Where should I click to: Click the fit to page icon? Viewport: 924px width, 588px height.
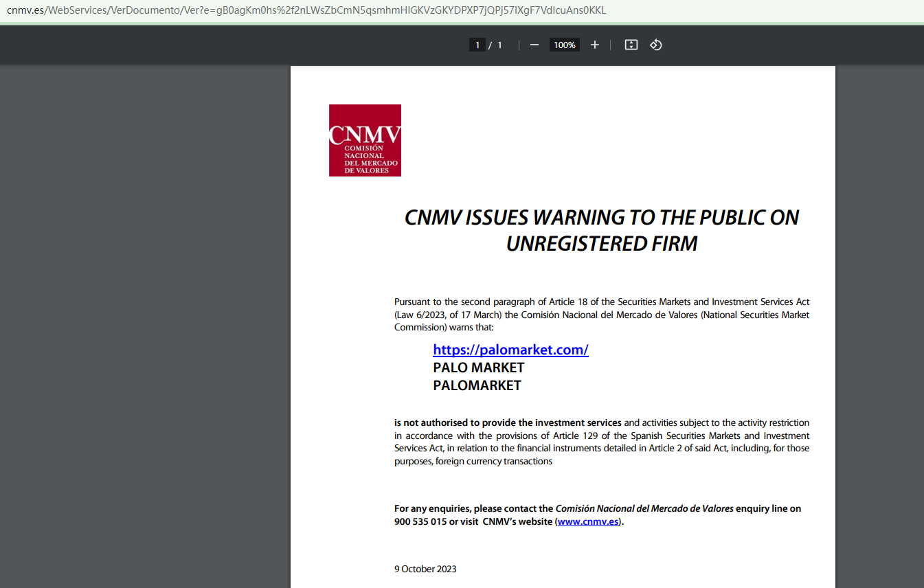[631, 45]
